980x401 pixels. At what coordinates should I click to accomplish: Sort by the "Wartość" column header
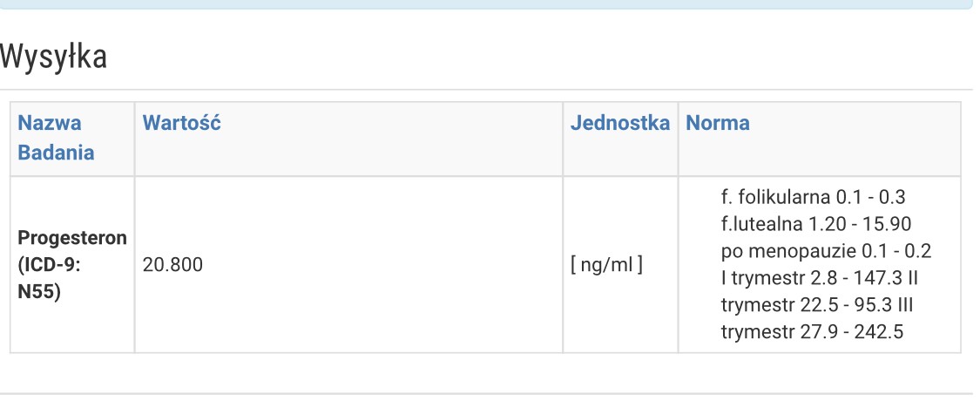coord(181,123)
